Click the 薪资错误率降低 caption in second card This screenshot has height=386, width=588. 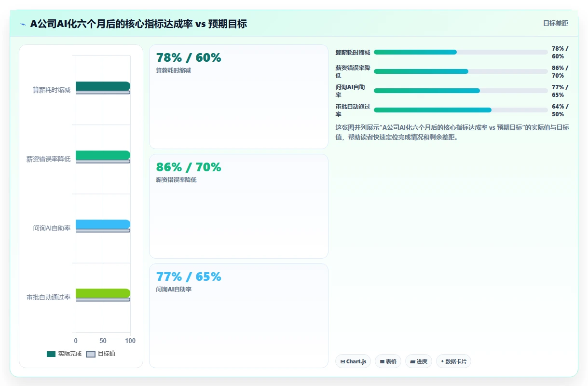point(176,180)
